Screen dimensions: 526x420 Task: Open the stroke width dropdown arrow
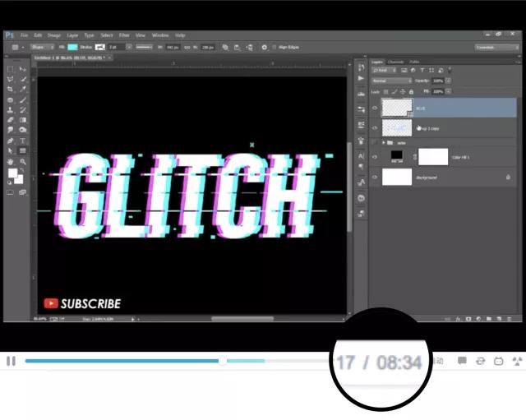[x=129, y=48]
